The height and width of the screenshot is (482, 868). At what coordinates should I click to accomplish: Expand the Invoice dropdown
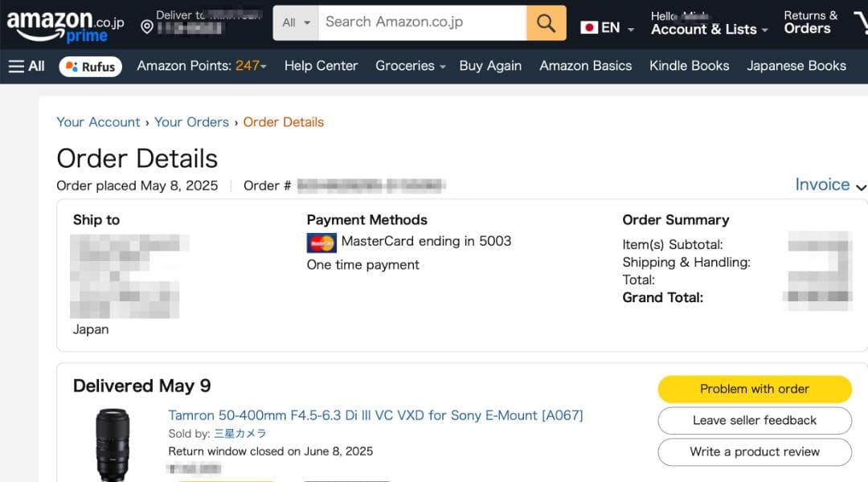[829, 185]
